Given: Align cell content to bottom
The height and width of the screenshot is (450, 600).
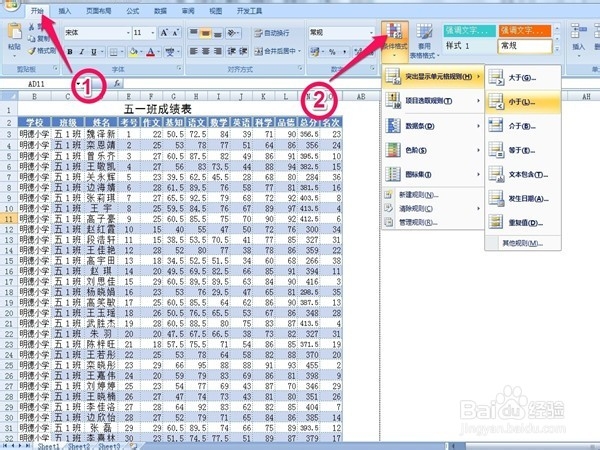Looking at the screenshot, I should (x=218, y=33).
